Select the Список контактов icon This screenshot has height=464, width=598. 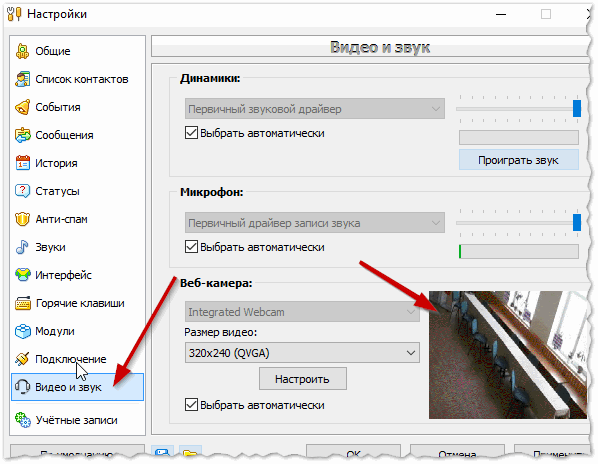click(23, 79)
